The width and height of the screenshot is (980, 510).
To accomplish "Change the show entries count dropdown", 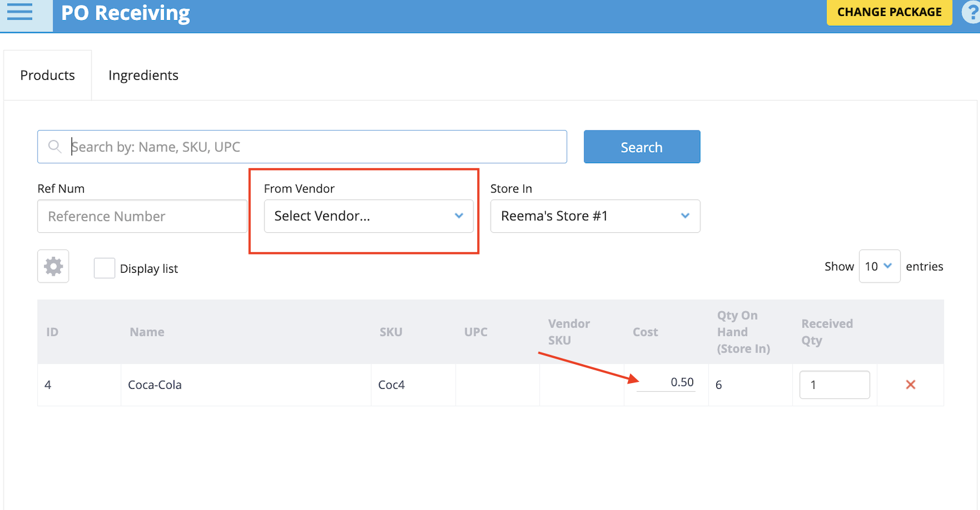I will pyautogui.click(x=879, y=266).
